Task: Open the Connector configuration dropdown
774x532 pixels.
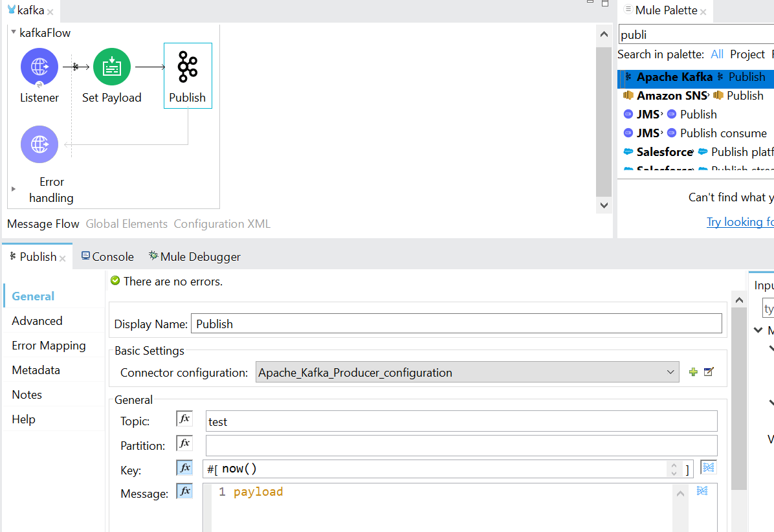Action: 670,371
